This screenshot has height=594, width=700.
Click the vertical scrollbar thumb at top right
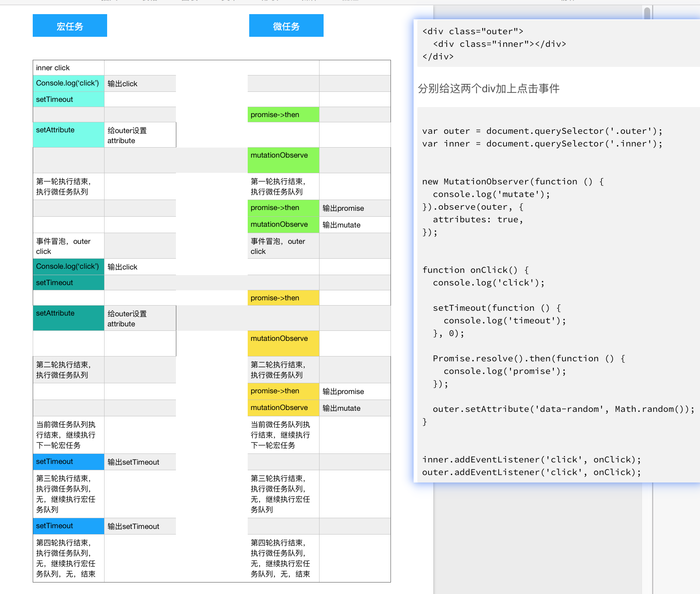pos(647,13)
